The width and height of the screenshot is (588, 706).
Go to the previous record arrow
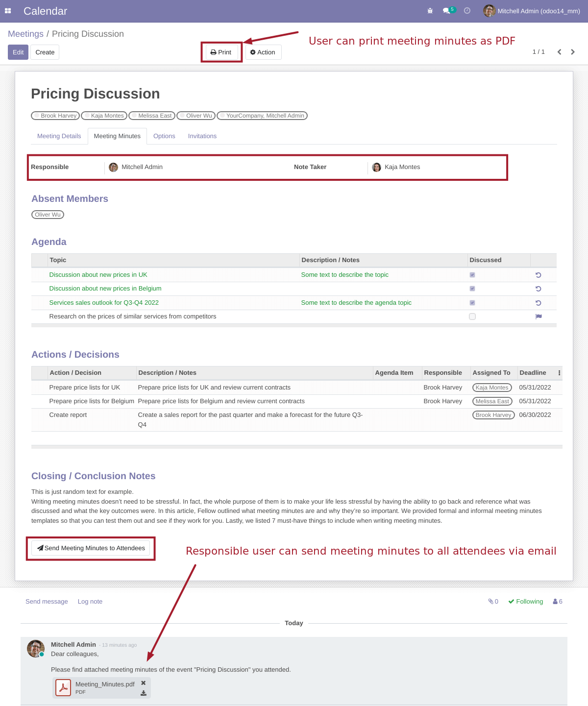(x=559, y=52)
